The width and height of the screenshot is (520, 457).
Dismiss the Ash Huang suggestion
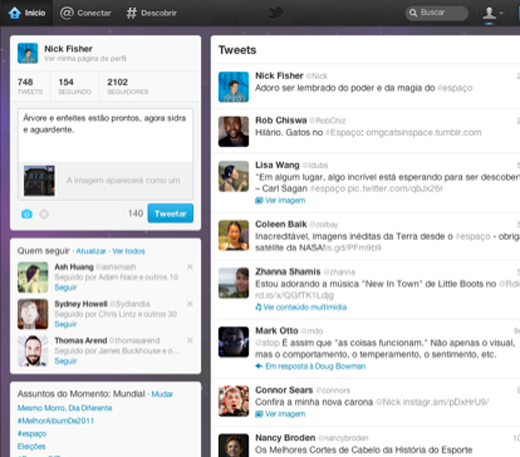coord(190,267)
